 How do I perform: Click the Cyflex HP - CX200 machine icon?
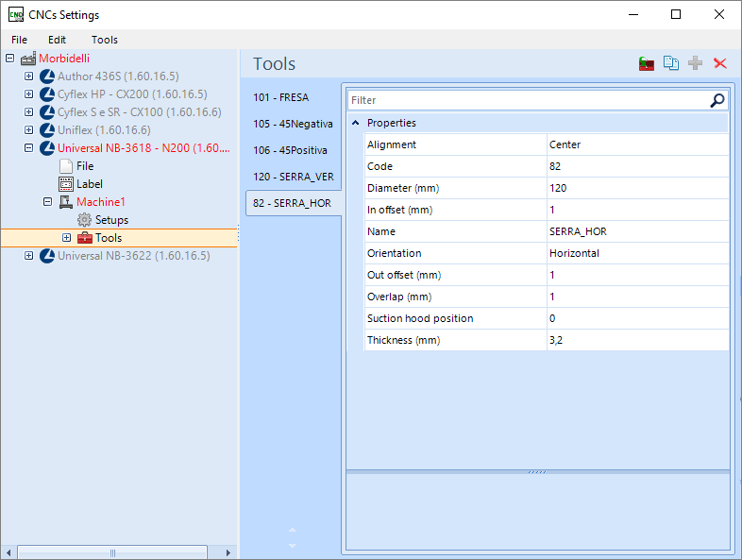47,94
